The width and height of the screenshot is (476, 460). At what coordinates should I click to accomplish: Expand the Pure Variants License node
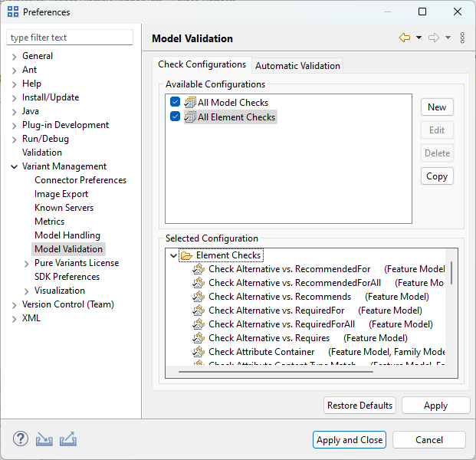27,263
